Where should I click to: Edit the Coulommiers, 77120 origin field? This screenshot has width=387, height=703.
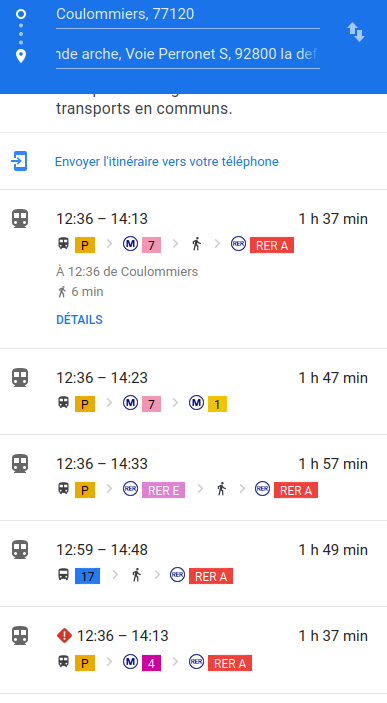188,14
